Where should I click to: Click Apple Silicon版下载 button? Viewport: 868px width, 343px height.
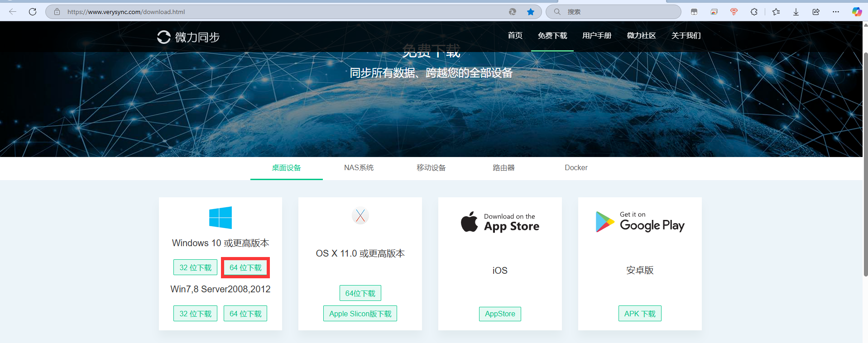360,314
